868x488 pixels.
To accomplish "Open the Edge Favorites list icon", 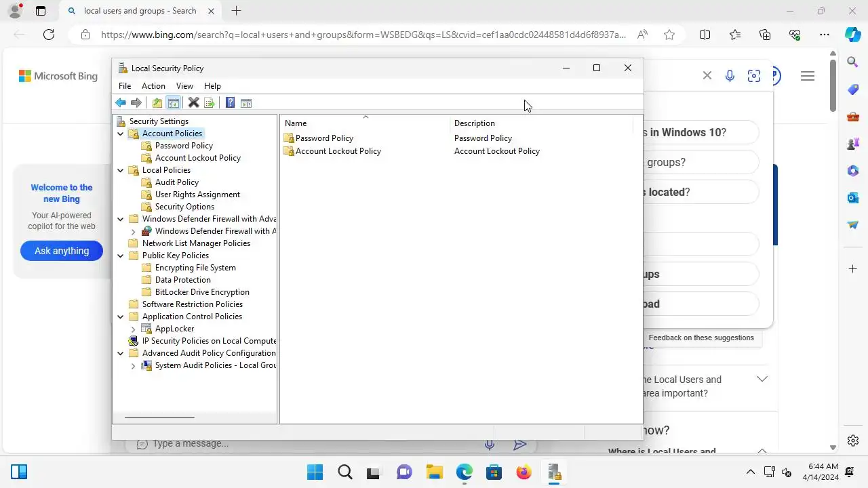I will pos(735,35).
